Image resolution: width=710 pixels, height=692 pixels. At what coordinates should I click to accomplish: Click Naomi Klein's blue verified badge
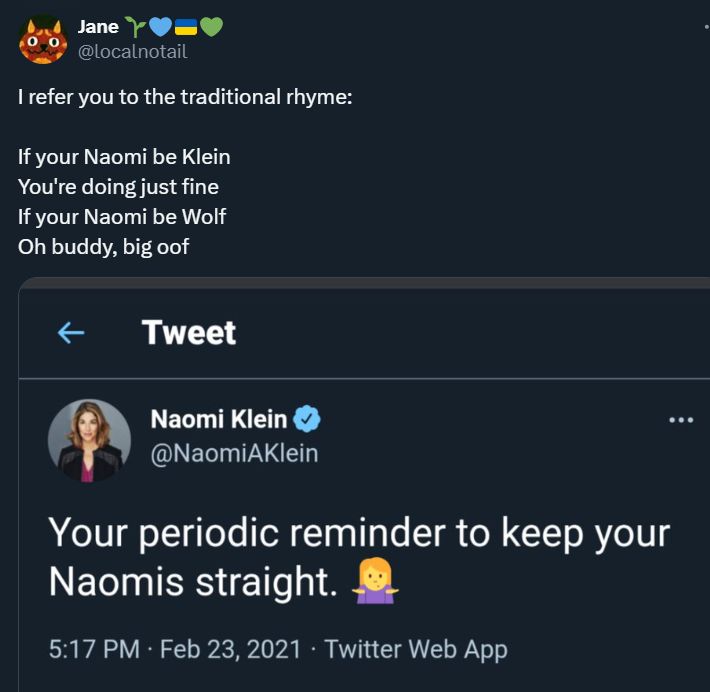tap(307, 419)
